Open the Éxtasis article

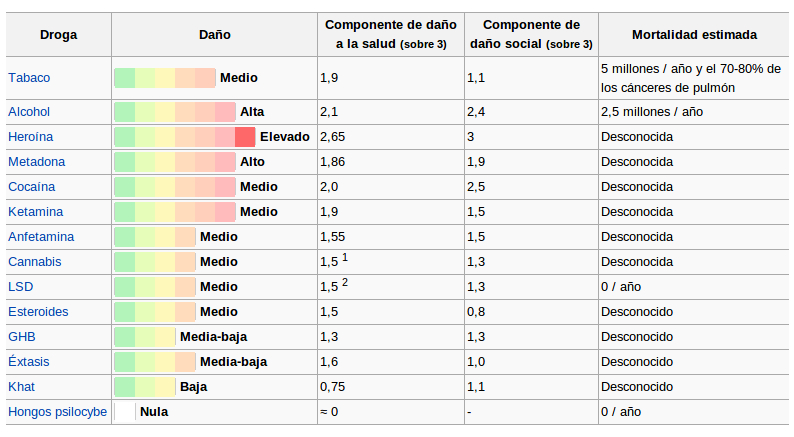click(x=29, y=362)
